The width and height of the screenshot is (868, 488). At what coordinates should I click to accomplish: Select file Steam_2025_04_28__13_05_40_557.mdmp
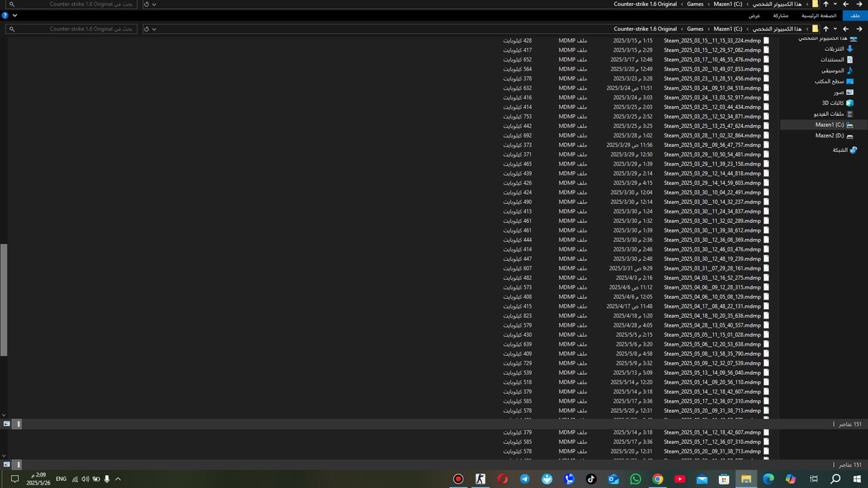tap(712, 325)
